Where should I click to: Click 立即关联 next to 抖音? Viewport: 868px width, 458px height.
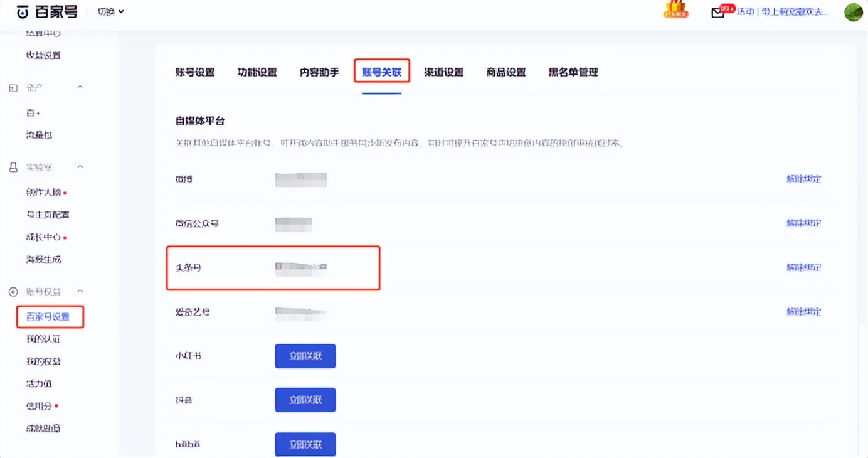click(305, 400)
